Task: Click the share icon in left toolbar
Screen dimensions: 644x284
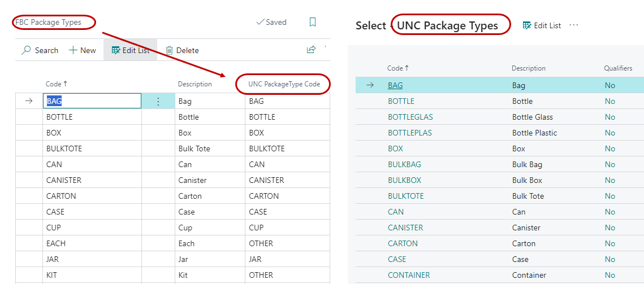Action: (x=311, y=50)
